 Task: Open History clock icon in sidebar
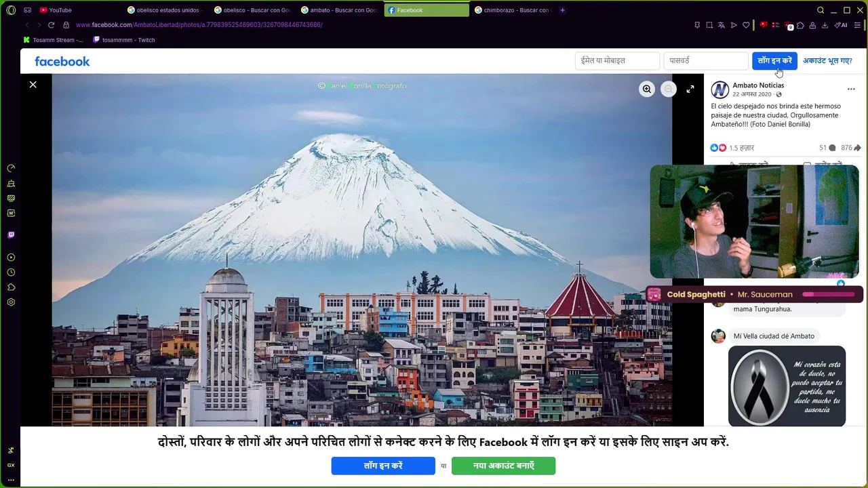click(x=11, y=272)
